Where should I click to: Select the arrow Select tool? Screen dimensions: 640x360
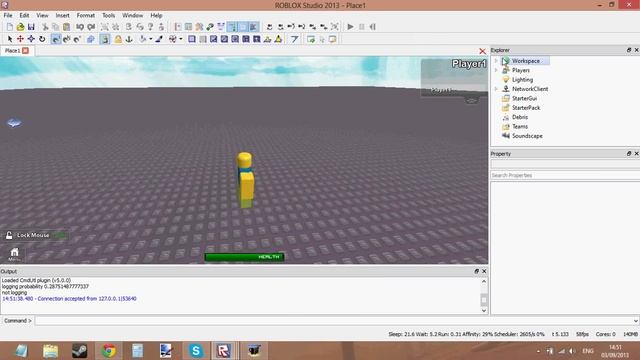point(10,39)
